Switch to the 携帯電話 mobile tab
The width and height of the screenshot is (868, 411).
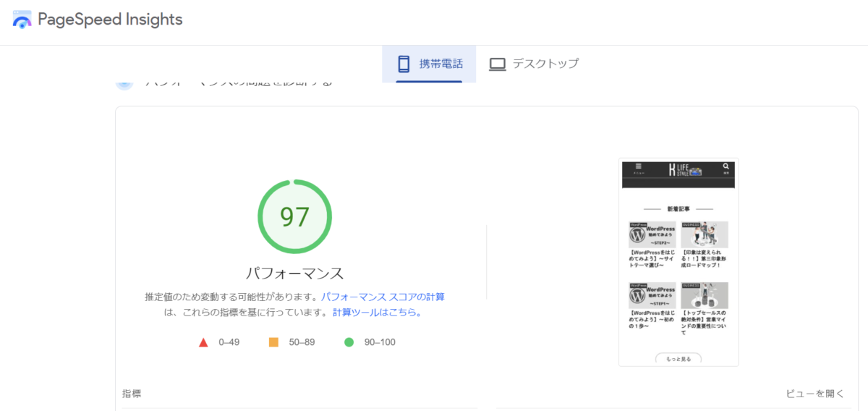(x=429, y=64)
